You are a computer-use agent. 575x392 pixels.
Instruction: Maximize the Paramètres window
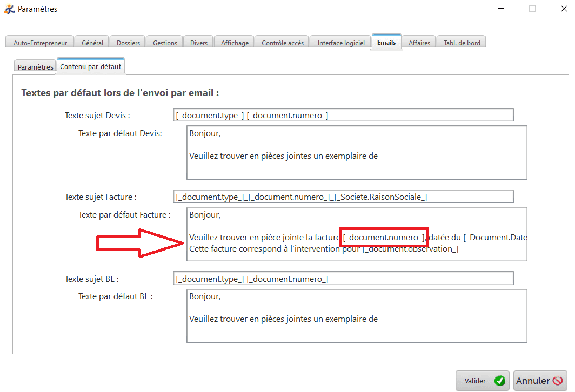(532, 9)
